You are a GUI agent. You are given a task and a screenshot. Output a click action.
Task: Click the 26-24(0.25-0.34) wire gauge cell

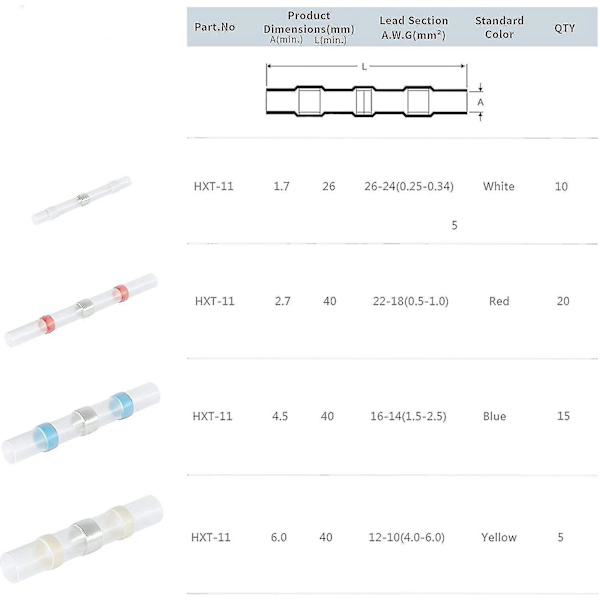[409, 186]
